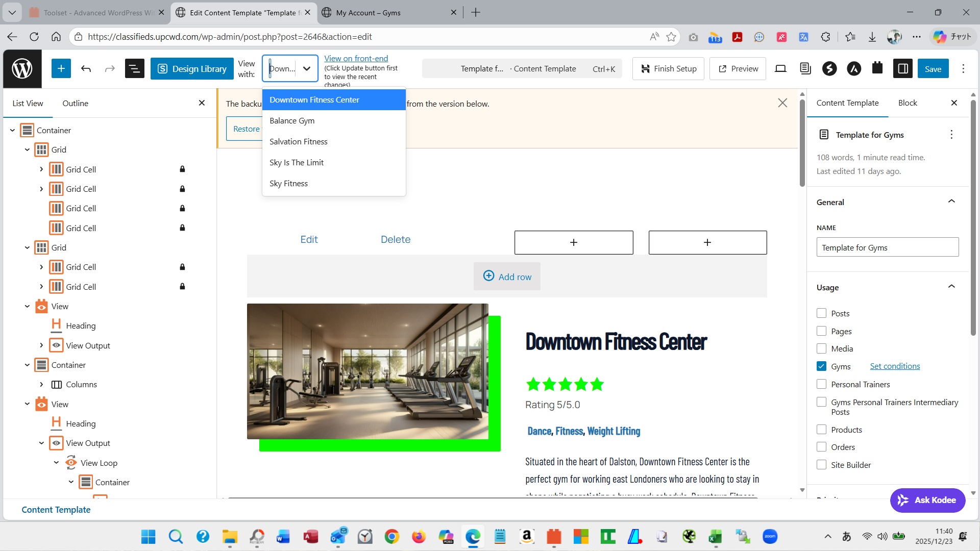
Task: Toggle the settings sidebar panel icon
Action: point(902,68)
